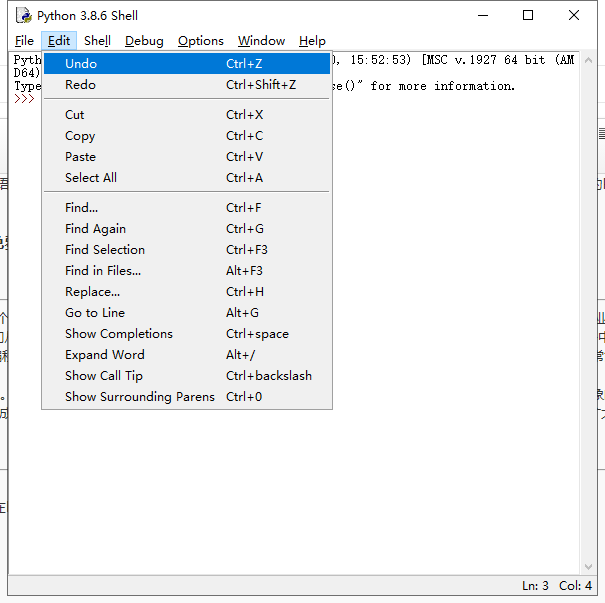605x603 pixels.
Task: Choose Go to Line
Action: pyautogui.click(x=187, y=312)
